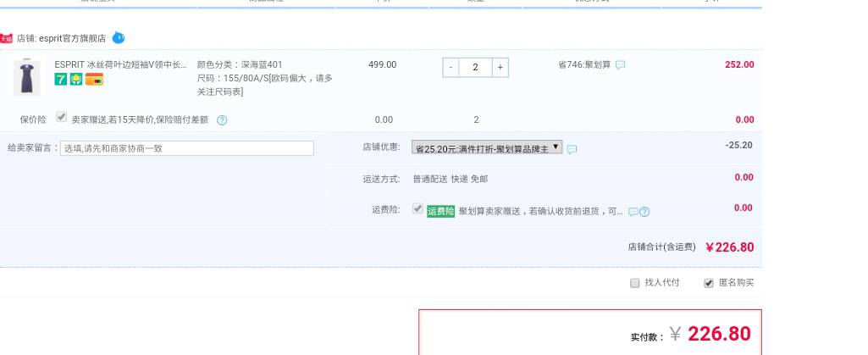This screenshot has height=355, width=868.
Task: Increase the quantity with the plus button
Action: click(x=500, y=67)
